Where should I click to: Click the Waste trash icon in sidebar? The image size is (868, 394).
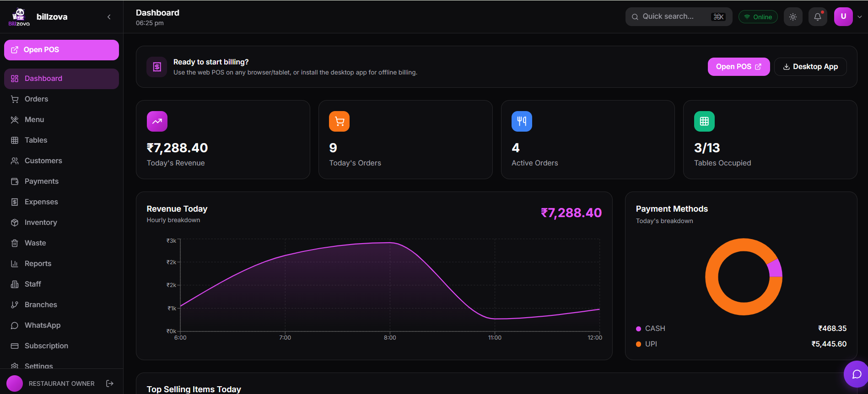tap(15, 243)
